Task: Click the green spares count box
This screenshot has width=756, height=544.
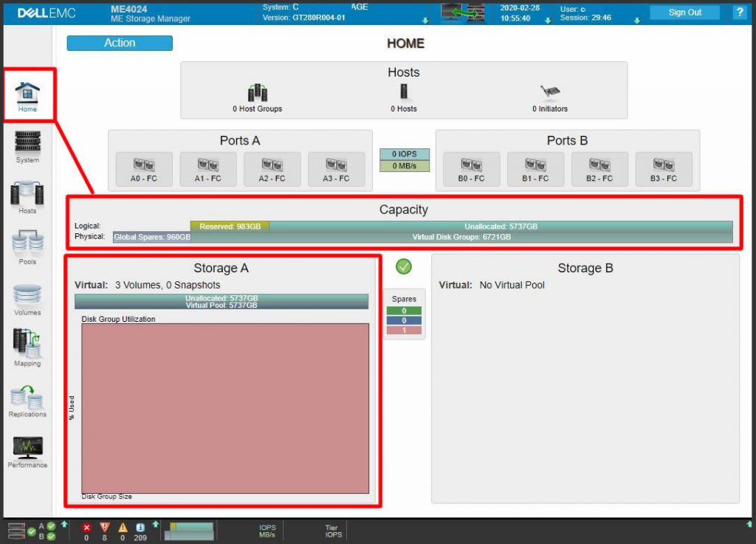Action: [x=404, y=311]
